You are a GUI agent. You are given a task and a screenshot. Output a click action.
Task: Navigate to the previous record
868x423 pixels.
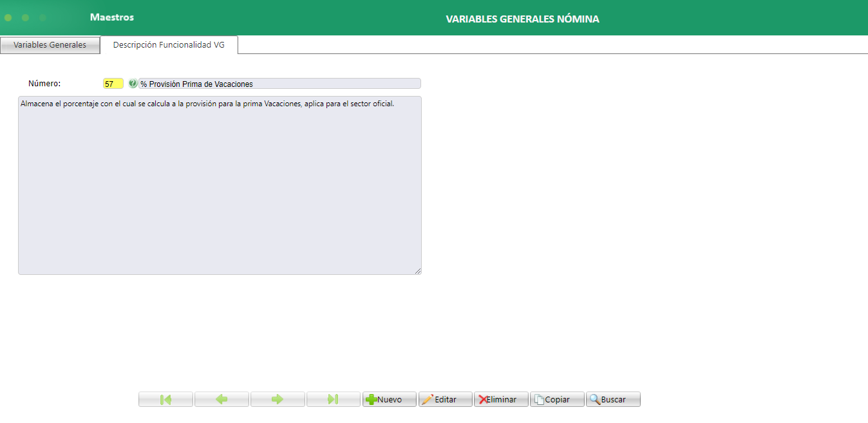(x=222, y=399)
